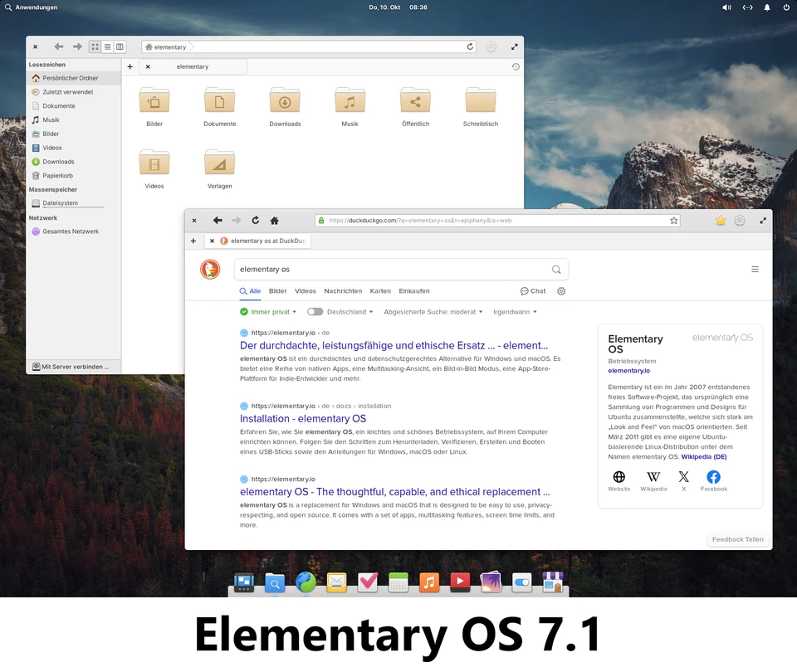Open the DuckDuckGo search settings gear
This screenshot has height=672, width=797.
(x=561, y=291)
